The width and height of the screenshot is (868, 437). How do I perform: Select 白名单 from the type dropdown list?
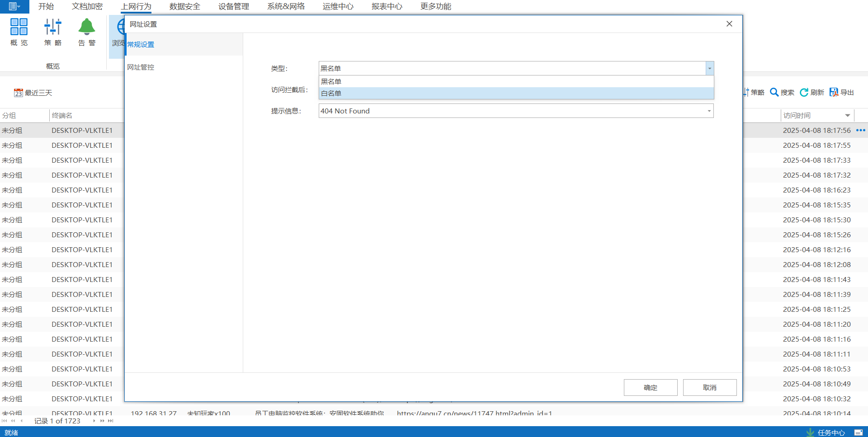point(516,94)
